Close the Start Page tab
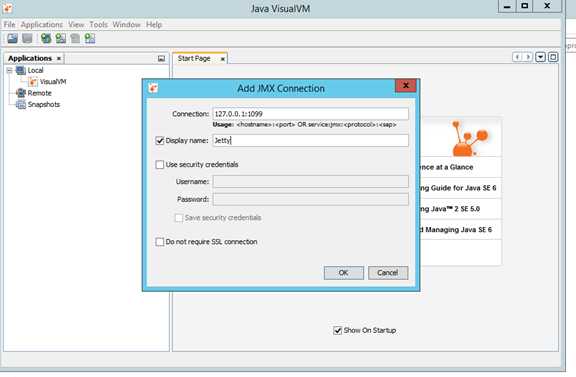Viewport: 576px width, 377px height. 222,59
